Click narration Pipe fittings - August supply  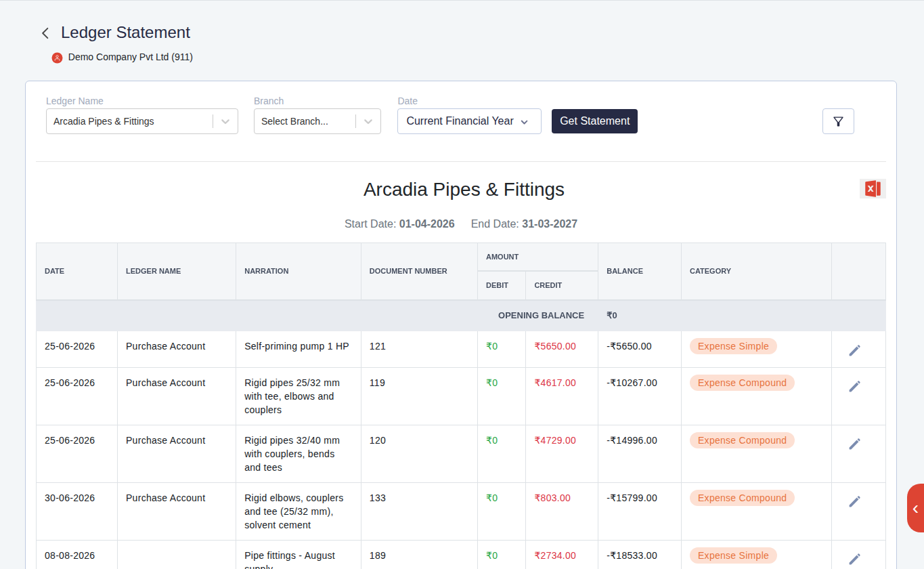click(290, 561)
